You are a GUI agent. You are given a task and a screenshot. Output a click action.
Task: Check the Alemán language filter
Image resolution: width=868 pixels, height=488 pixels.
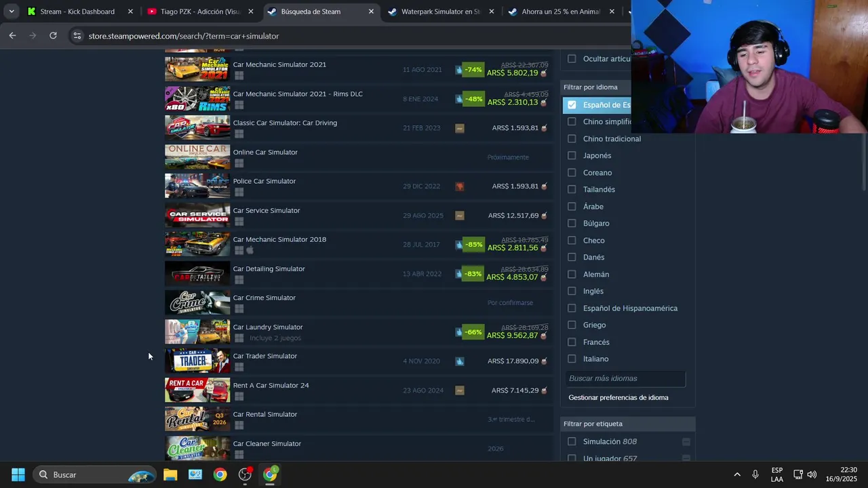(x=572, y=274)
